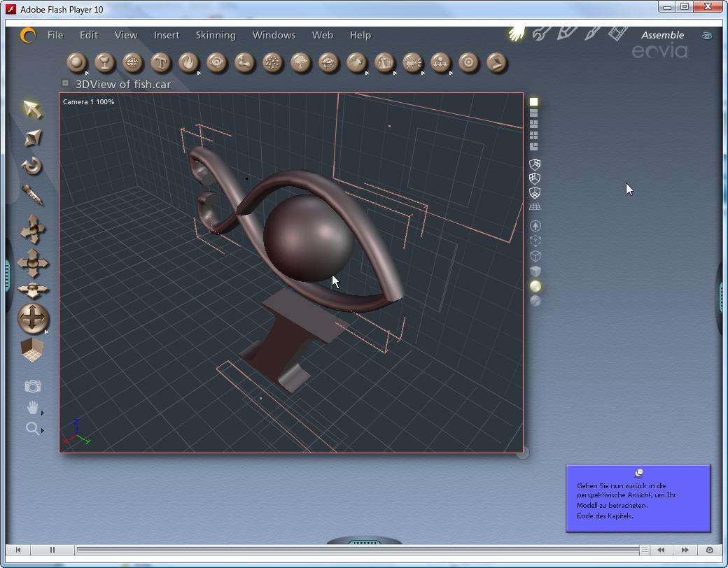Insert a sphere primitive from top toolbar
Image resolution: width=728 pixels, height=568 pixels.
tap(76, 63)
